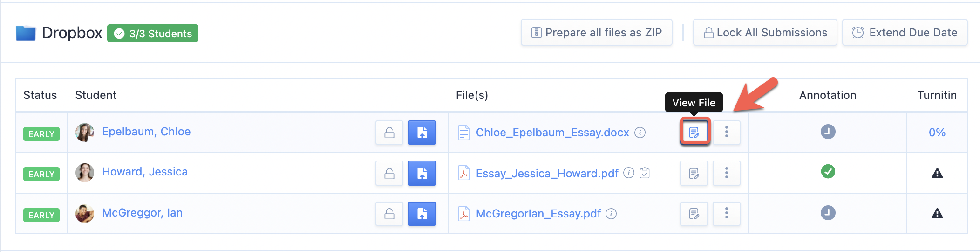Click clipboard check icon beside Essay_Jessica_Howard.pdf
Viewport: 980px width, 252px height.
(645, 173)
